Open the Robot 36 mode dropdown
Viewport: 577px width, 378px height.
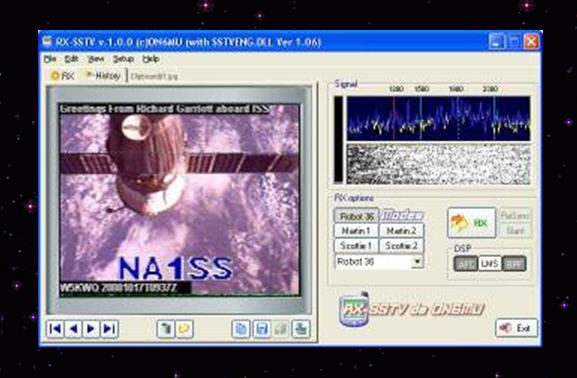[417, 262]
